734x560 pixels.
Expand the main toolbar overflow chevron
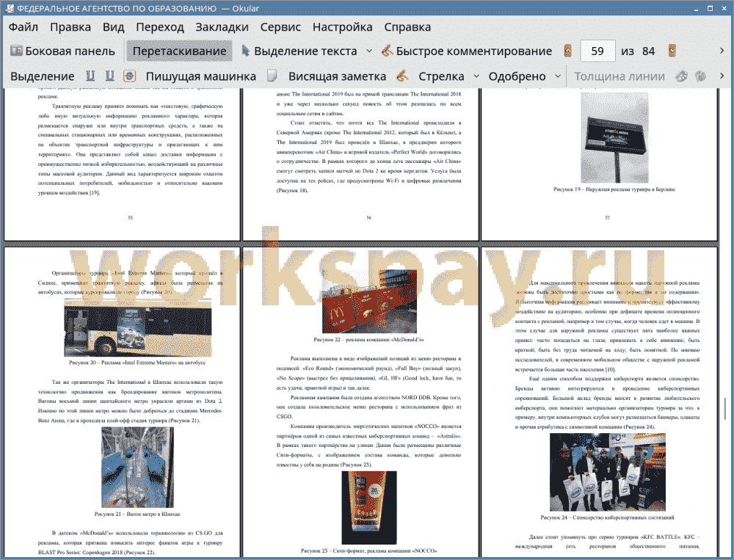[722, 51]
